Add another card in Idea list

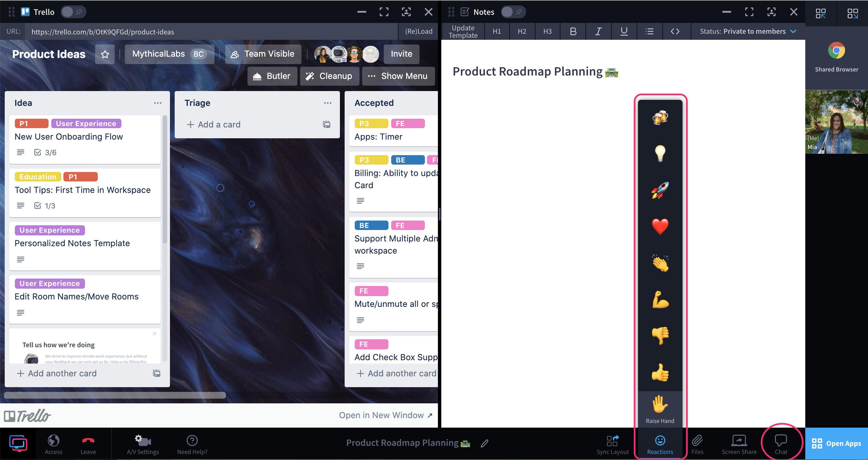[57, 373]
